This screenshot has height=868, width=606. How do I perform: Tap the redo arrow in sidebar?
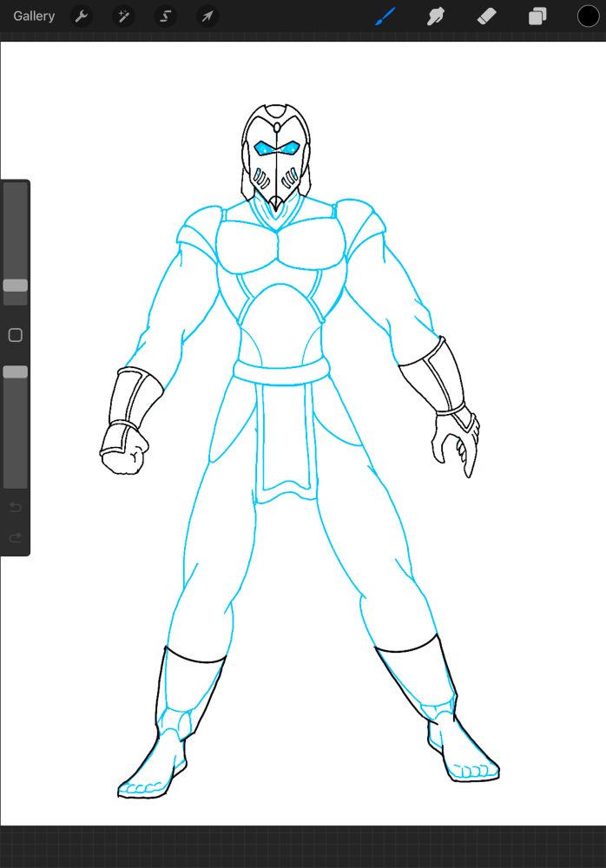pos(16,537)
